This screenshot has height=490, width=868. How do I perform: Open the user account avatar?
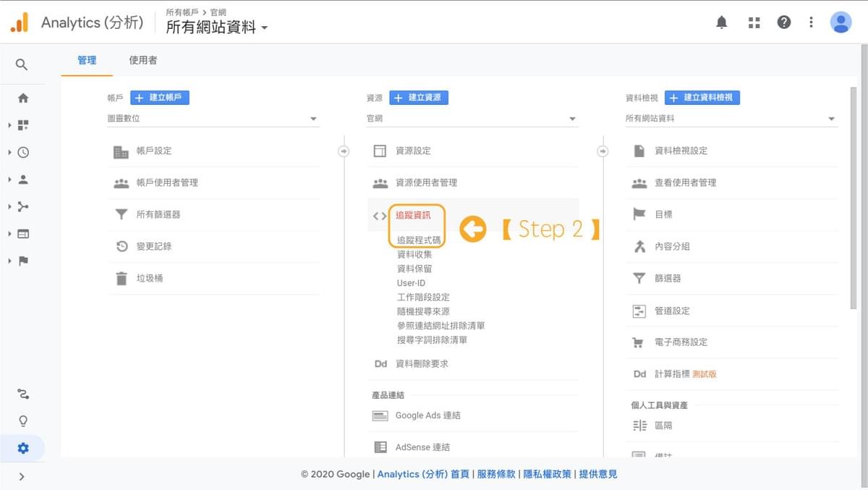tap(841, 22)
